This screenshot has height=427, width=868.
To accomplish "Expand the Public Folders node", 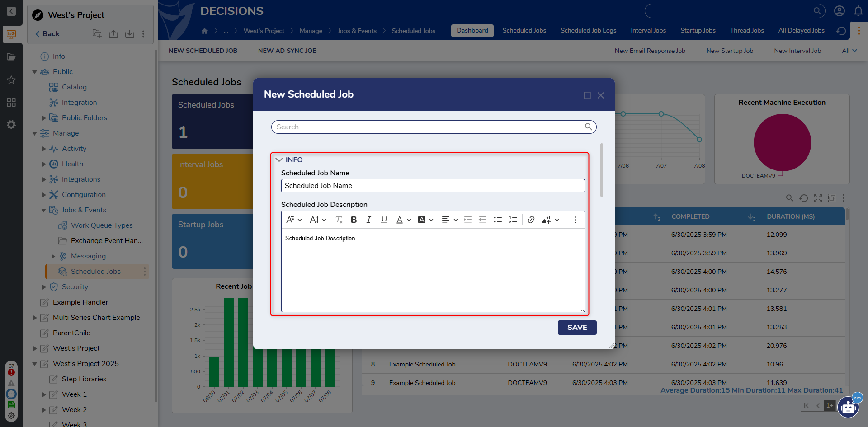I will tap(44, 118).
